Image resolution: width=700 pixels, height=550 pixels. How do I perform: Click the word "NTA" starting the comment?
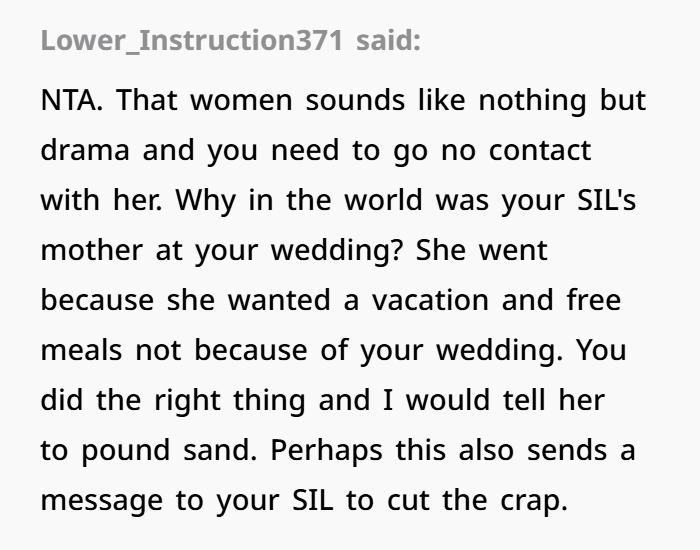pos(71,100)
